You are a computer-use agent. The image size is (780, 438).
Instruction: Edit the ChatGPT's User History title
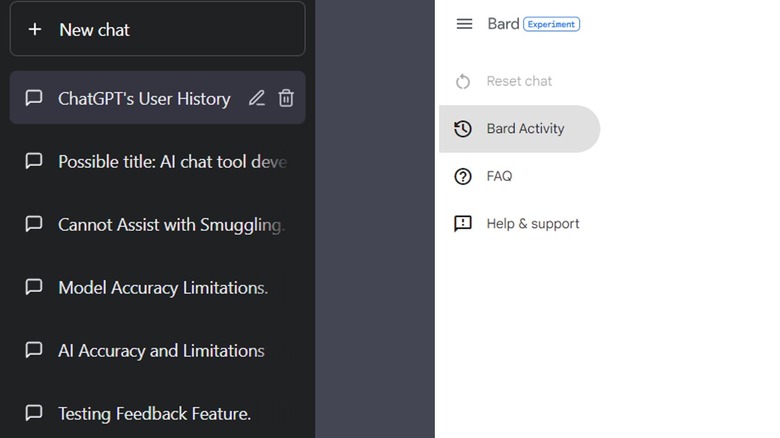[257, 98]
